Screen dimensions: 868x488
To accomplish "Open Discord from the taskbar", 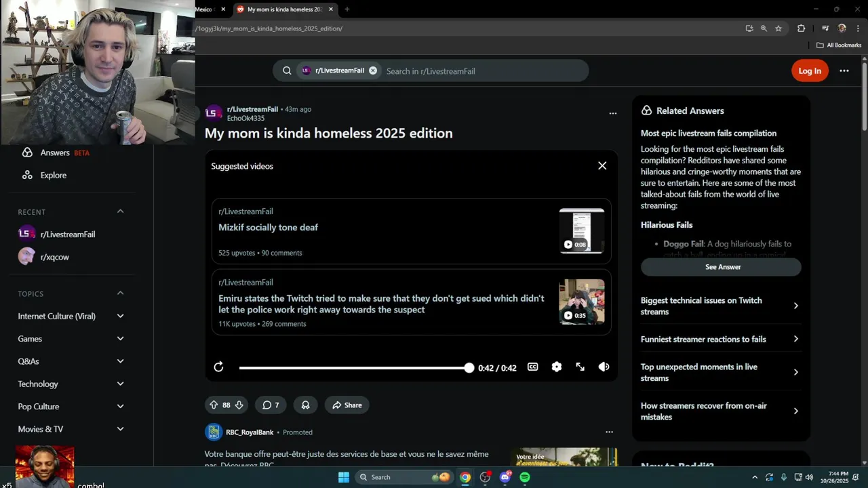I will click(x=505, y=477).
